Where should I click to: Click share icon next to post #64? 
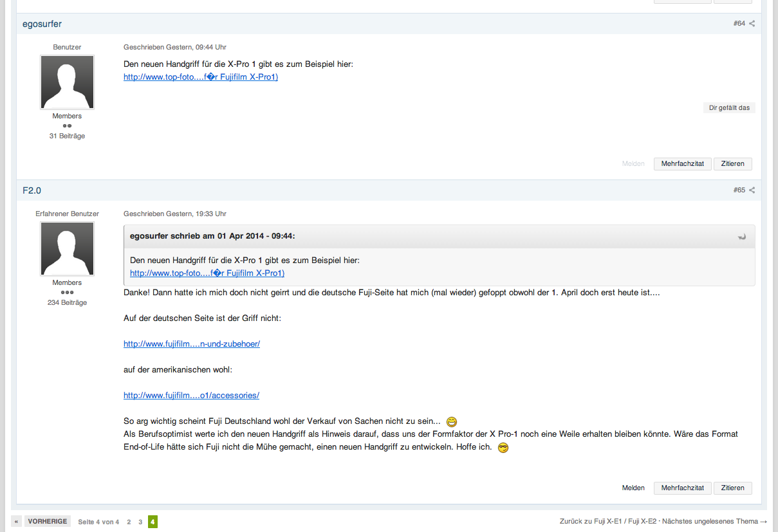coord(752,24)
